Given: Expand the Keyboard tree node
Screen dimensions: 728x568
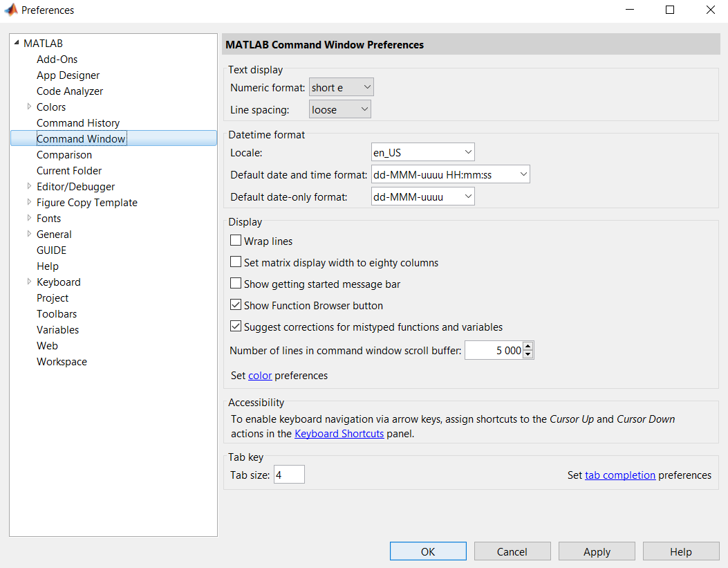Looking at the screenshot, I should coord(29,282).
